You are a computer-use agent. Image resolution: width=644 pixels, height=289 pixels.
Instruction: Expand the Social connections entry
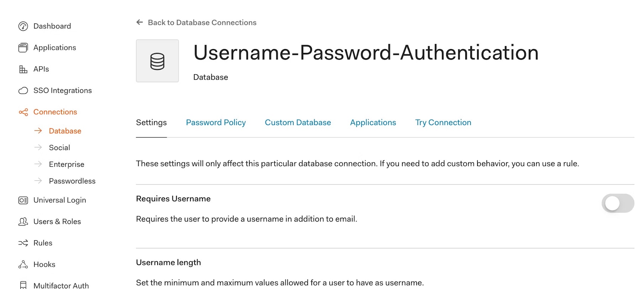pyautogui.click(x=59, y=147)
